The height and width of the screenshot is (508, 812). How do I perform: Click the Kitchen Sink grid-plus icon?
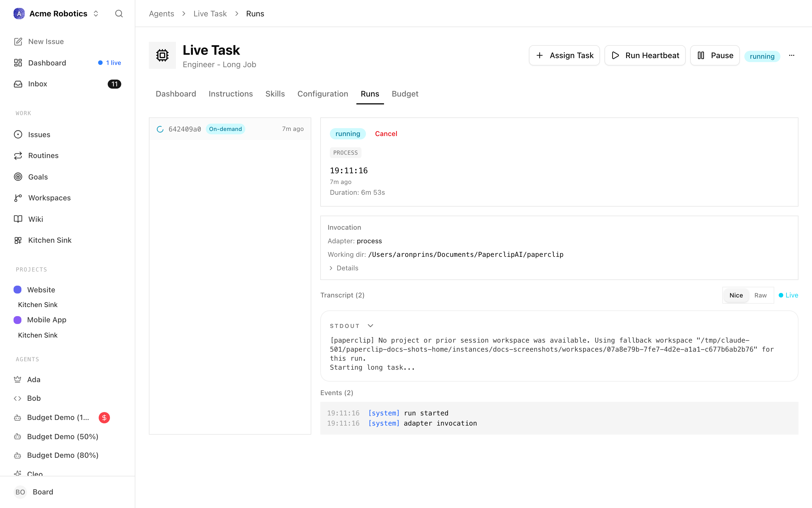pos(18,240)
